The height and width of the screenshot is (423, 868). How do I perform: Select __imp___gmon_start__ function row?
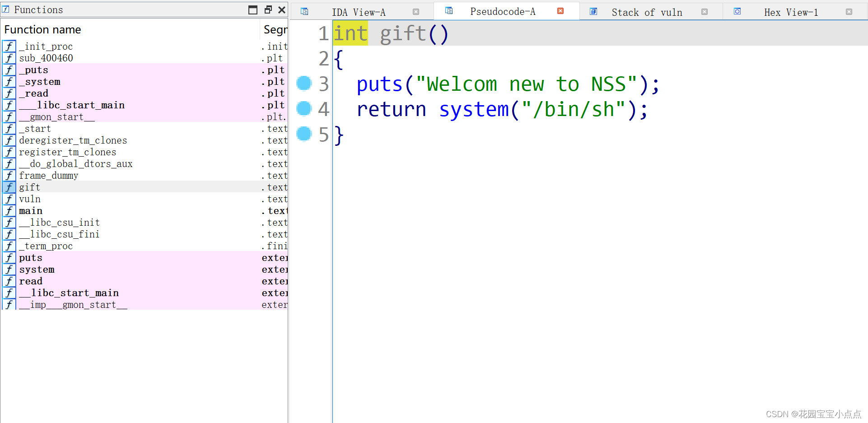tap(144, 305)
